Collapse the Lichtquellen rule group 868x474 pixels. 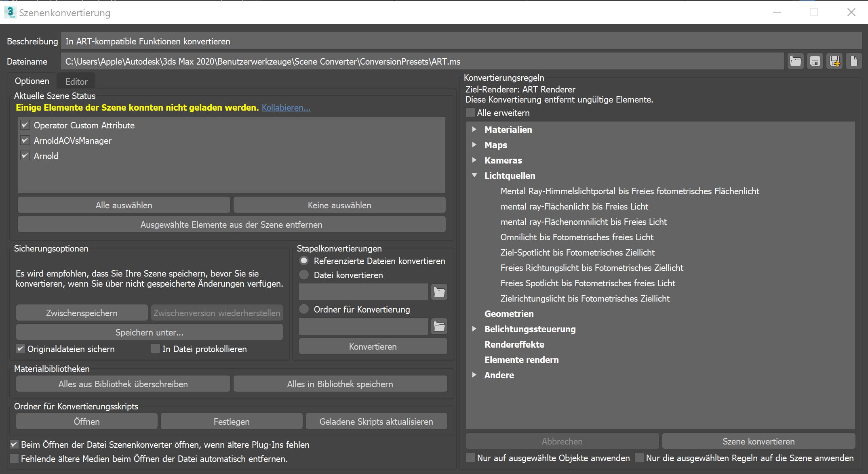pos(474,176)
